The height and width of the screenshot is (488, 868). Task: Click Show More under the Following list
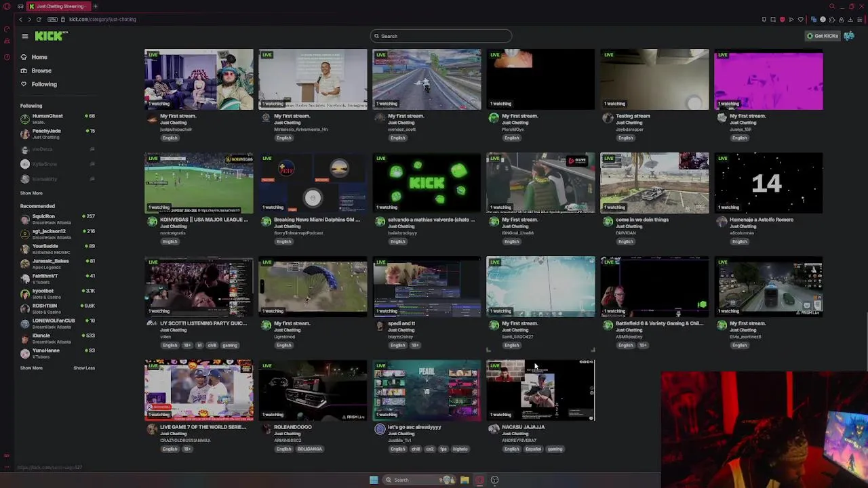(31, 193)
